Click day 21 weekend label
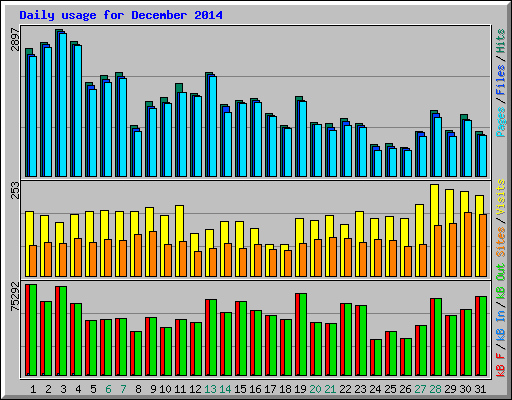The width and height of the screenshot is (512, 400). click(330, 389)
